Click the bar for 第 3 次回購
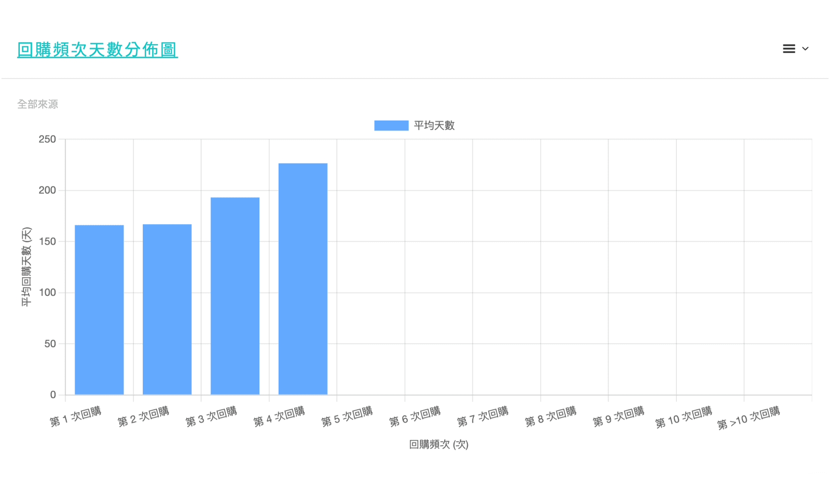The height and width of the screenshot is (504, 830). (x=235, y=295)
